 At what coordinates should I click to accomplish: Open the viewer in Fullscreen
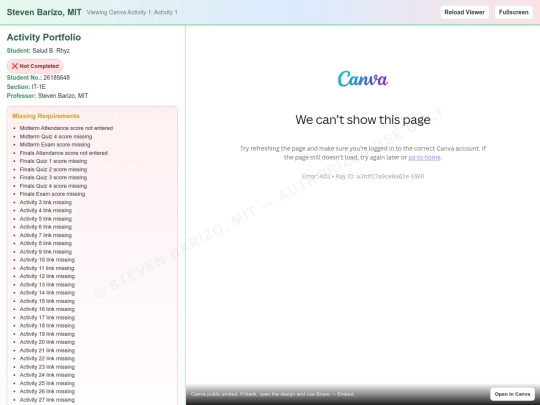[x=513, y=12]
